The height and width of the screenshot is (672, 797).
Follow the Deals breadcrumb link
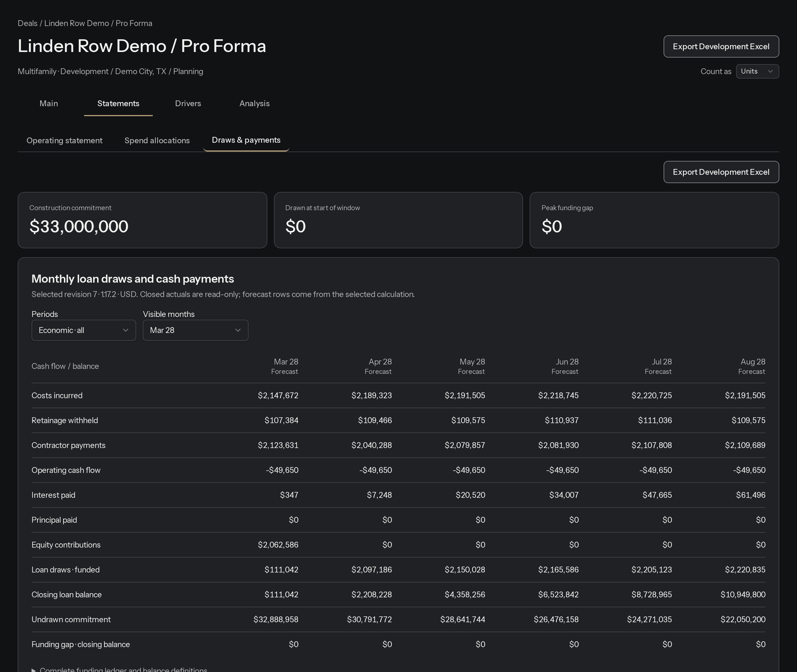coord(27,23)
